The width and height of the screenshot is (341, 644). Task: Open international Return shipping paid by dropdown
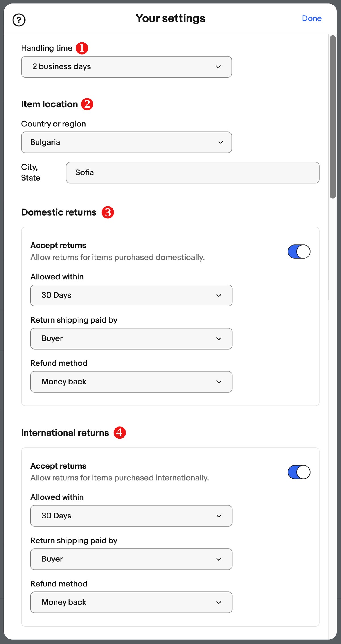point(131,559)
